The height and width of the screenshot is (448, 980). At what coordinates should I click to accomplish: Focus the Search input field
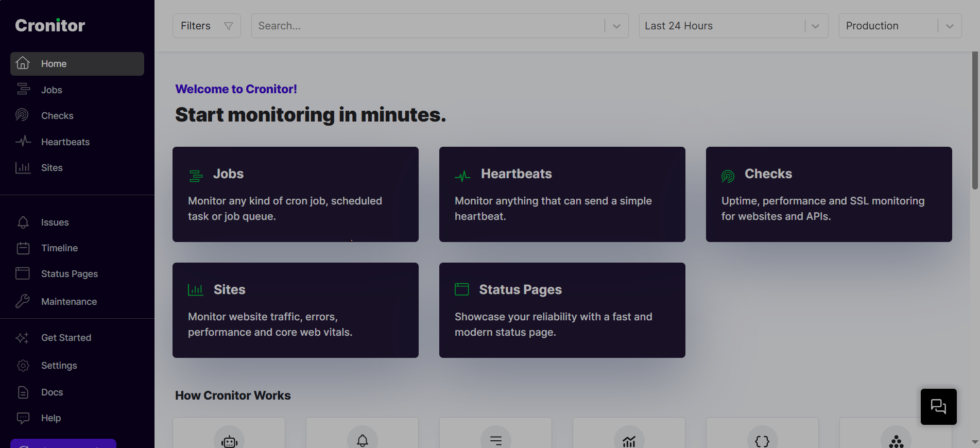[x=428, y=26]
